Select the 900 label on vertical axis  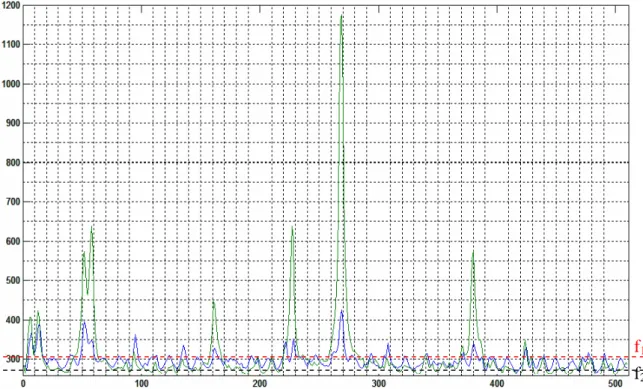click(x=13, y=123)
